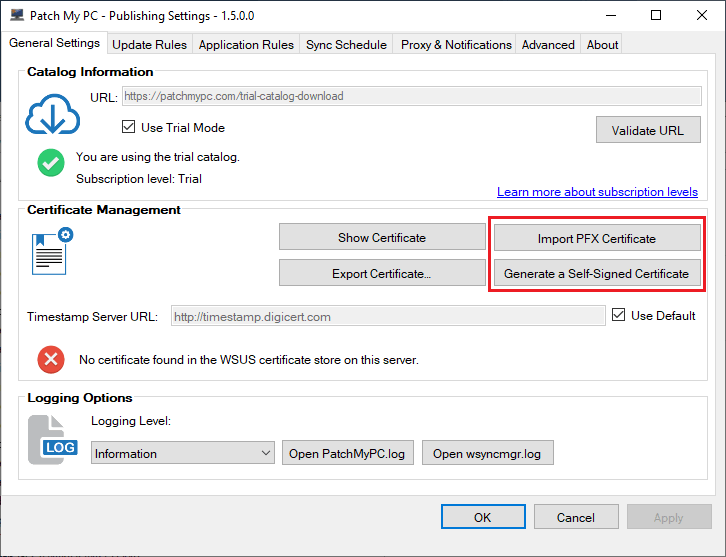The image size is (726, 557).
Task: Uncheck the Use Default timestamp checkbox
Action: click(x=619, y=315)
